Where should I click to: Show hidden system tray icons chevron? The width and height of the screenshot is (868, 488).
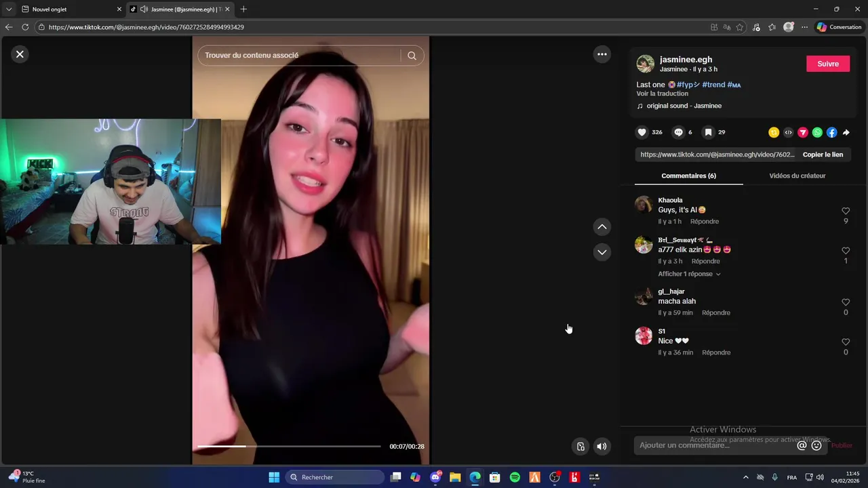[746, 477]
